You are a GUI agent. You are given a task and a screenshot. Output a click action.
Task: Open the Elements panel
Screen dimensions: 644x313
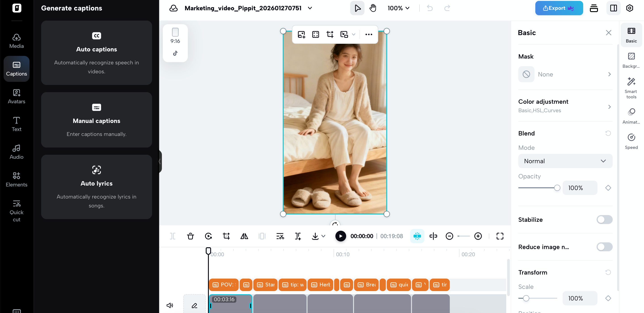pyautogui.click(x=16, y=179)
